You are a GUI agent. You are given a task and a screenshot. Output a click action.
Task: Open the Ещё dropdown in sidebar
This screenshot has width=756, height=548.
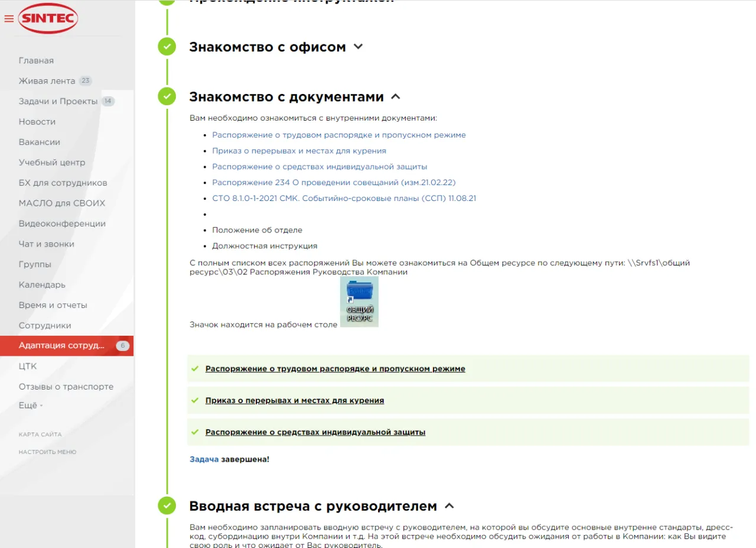31,406
